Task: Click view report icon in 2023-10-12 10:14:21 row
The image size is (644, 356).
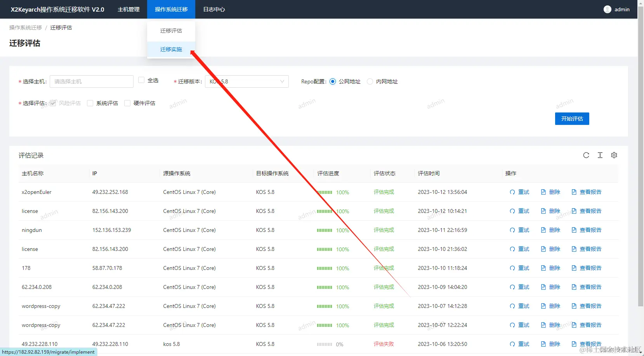Action: point(574,211)
